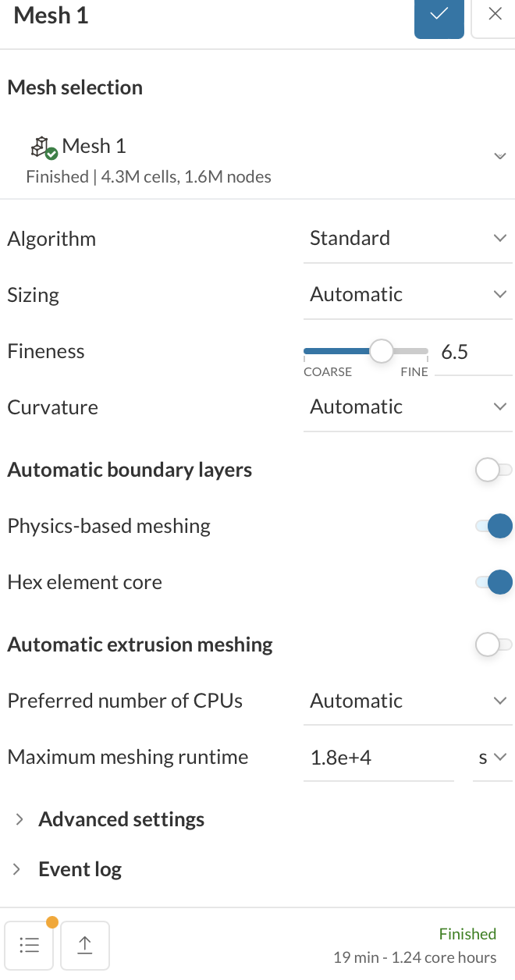Expand Advanced settings section

pos(121,819)
